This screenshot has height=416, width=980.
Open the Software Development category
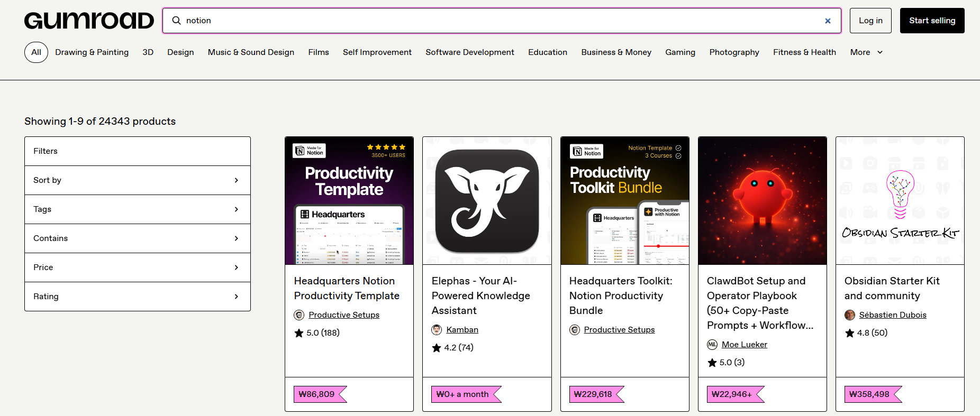point(470,52)
